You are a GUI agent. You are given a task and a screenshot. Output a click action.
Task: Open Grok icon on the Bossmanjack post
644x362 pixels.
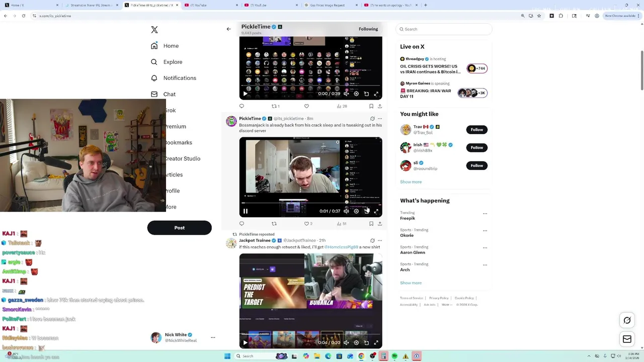coord(372,119)
